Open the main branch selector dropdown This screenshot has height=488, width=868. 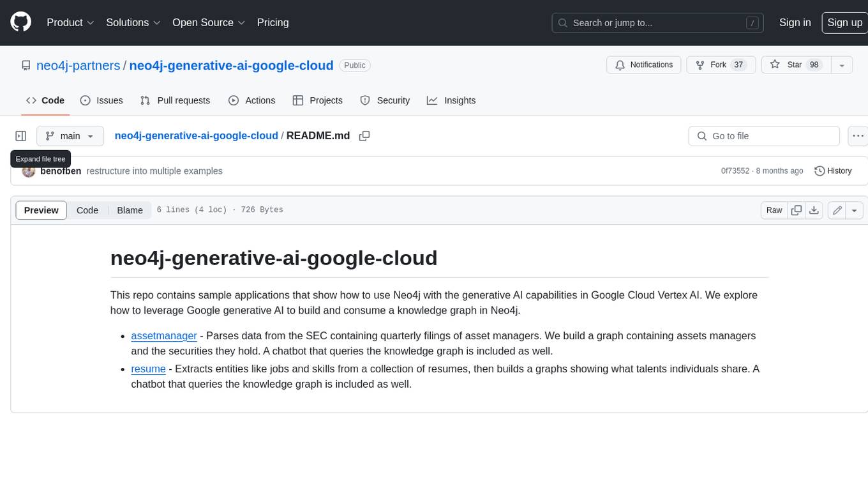coord(70,136)
